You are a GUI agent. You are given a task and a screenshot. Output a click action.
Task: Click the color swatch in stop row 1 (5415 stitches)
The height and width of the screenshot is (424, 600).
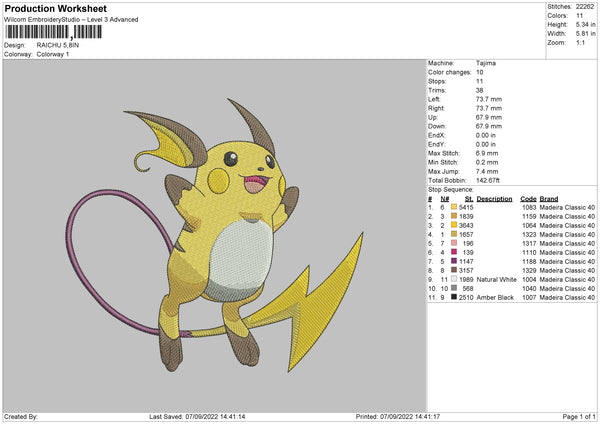(x=454, y=207)
